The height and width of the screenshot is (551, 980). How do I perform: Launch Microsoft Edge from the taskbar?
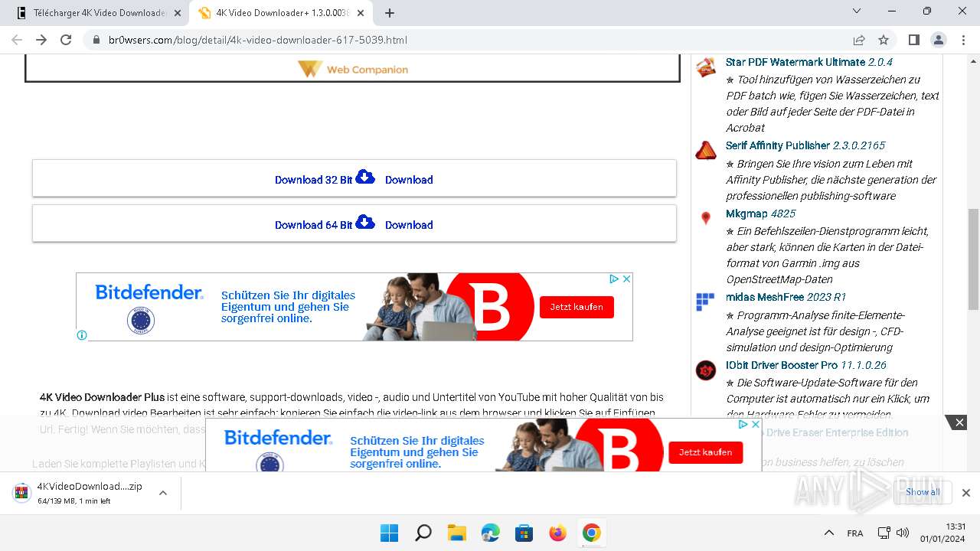pyautogui.click(x=491, y=533)
